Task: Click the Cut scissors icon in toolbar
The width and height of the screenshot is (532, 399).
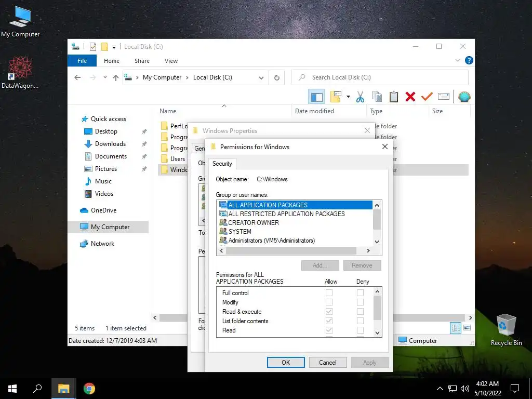Action: coord(360,97)
